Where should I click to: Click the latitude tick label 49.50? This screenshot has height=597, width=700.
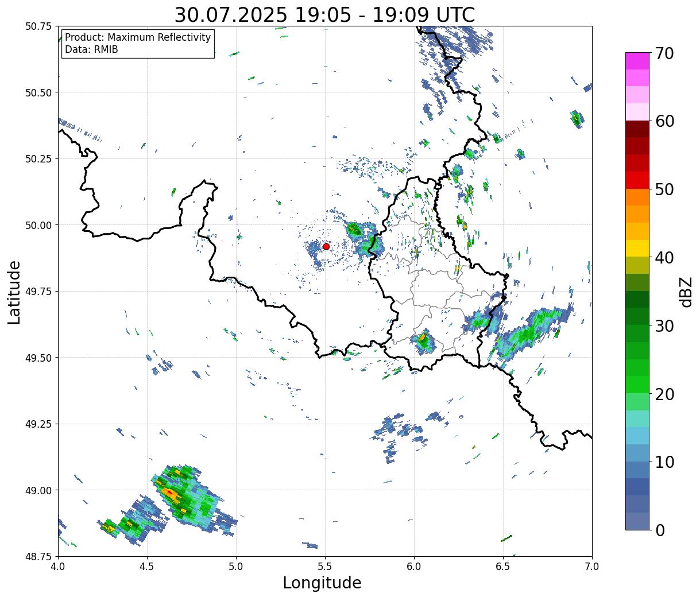tap(38, 358)
